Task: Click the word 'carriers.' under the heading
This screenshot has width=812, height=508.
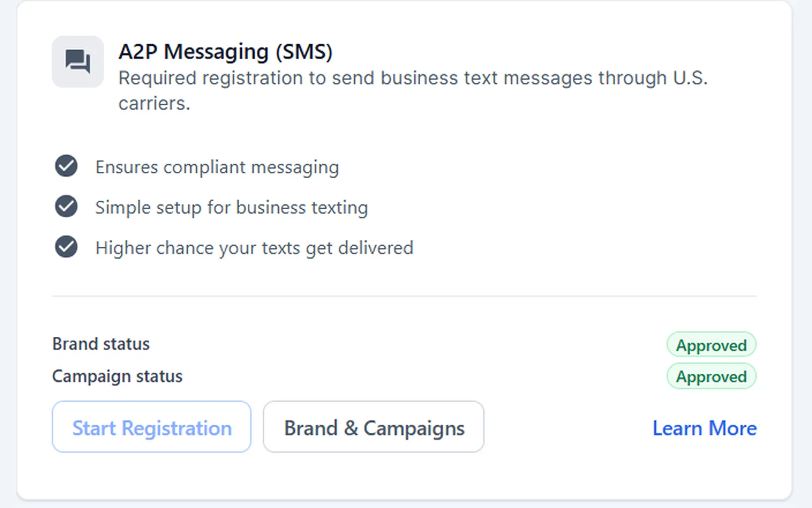Action: pyautogui.click(x=154, y=104)
